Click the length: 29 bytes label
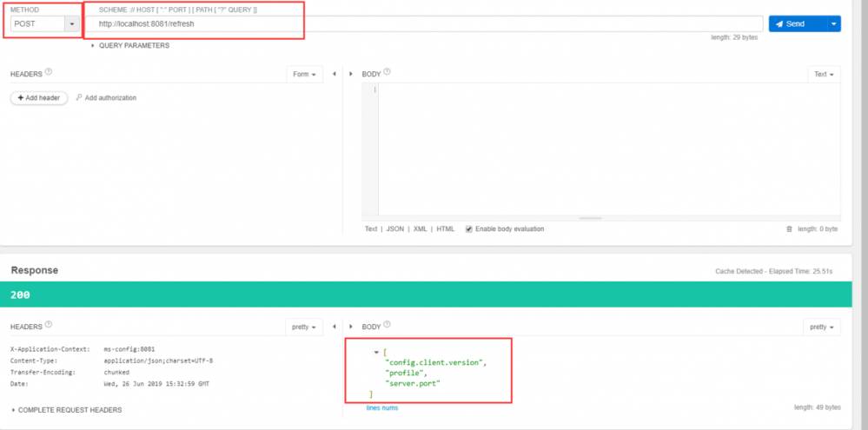The height and width of the screenshot is (430, 868). coord(734,37)
